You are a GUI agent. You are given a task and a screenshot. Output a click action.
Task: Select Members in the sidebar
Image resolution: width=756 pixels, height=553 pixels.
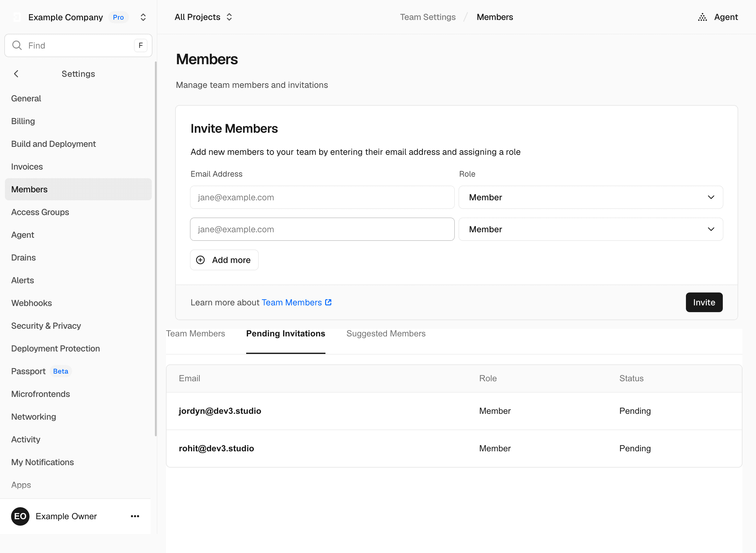78,190
